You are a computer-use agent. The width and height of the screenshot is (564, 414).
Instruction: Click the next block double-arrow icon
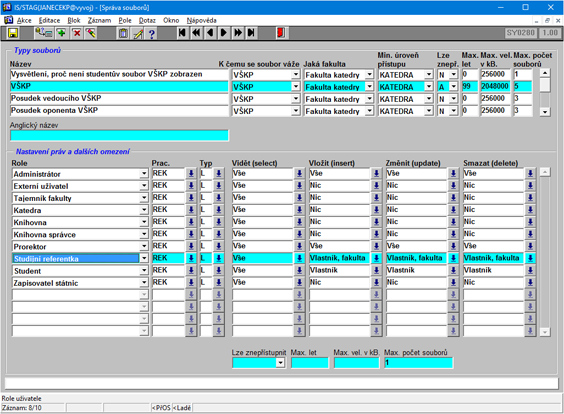[238, 33]
